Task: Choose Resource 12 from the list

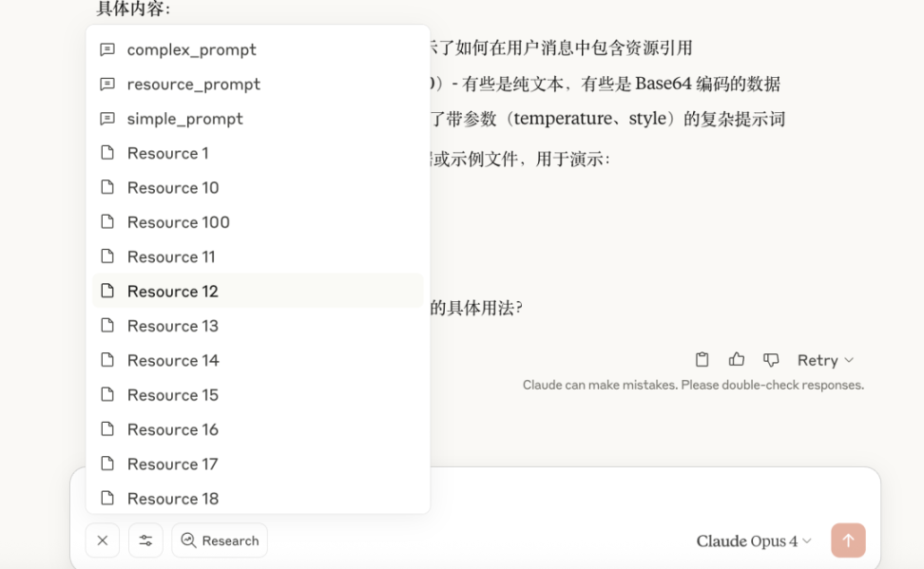Action: pos(172,292)
